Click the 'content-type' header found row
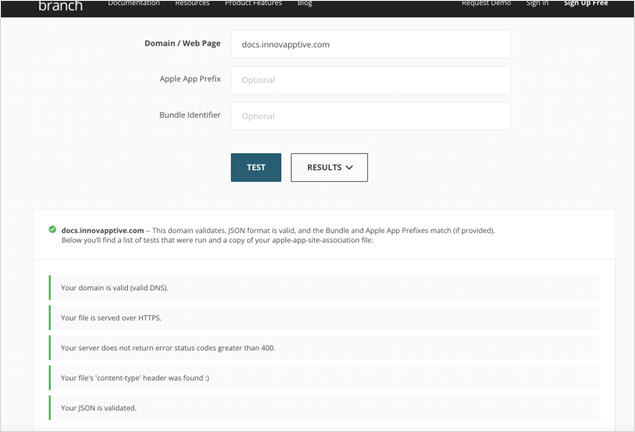 [324, 378]
